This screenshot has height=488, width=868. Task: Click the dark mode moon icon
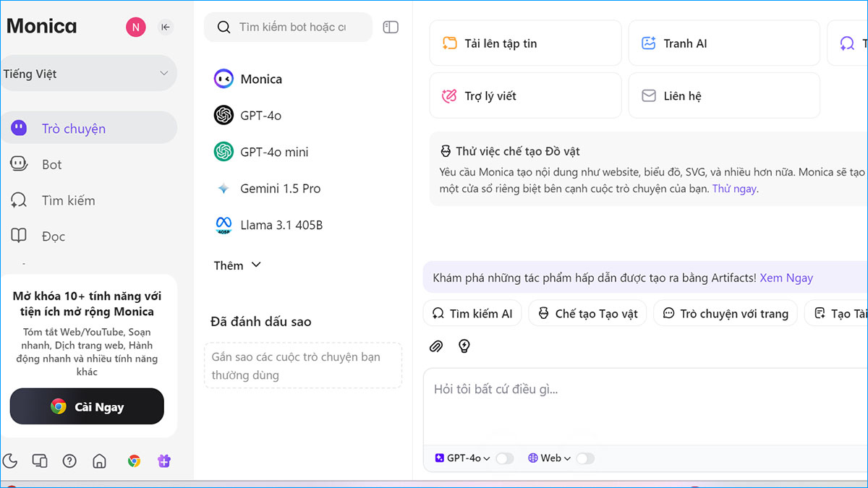pyautogui.click(x=10, y=461)
